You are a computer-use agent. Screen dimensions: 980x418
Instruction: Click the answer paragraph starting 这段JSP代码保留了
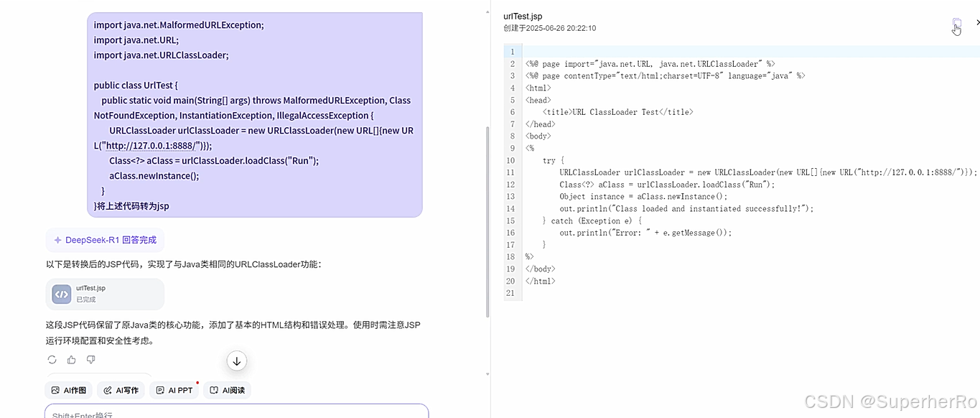pos(233,333)
